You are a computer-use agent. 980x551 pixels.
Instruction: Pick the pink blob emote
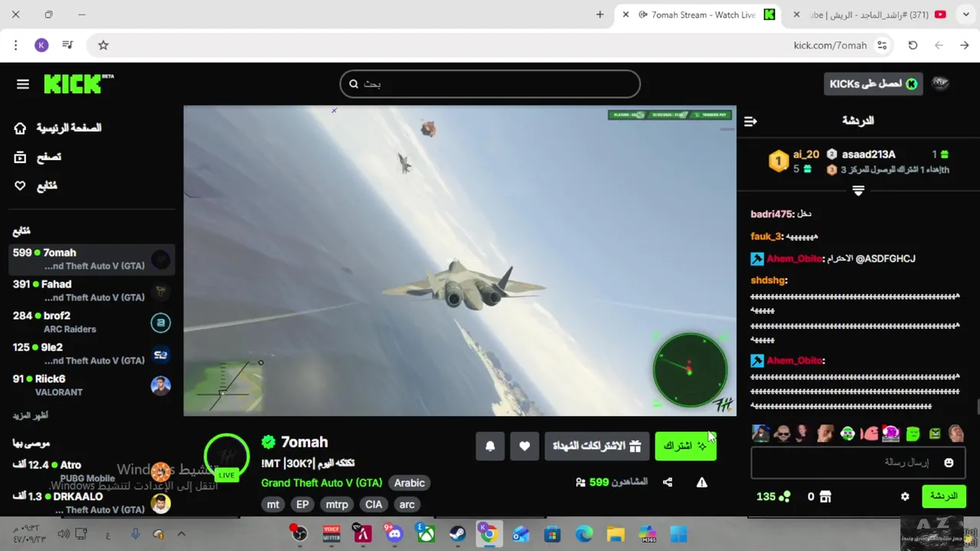coord(870,434)
